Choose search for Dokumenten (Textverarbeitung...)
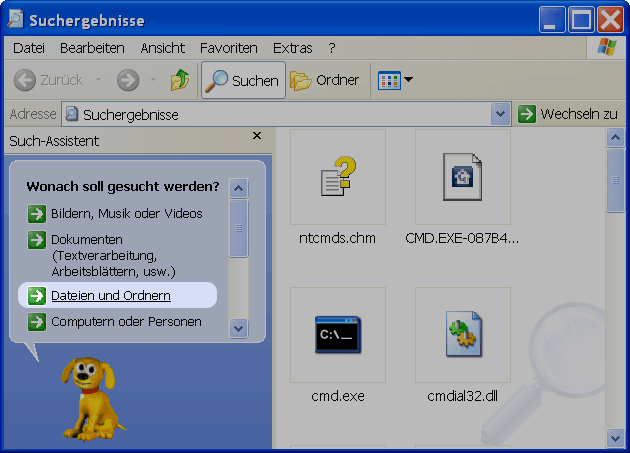630x453 pixels. 113,256
